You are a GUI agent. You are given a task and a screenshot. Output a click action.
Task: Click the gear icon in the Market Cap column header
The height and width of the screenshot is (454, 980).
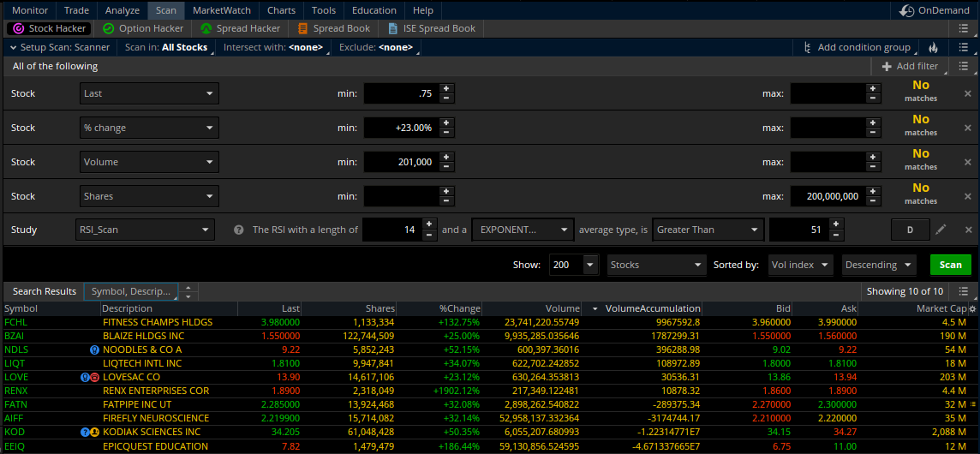tap(973, 308)
